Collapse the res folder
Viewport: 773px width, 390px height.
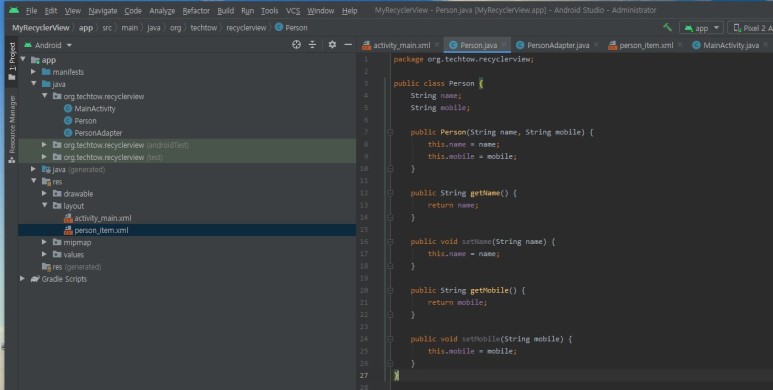pos(34,181)
